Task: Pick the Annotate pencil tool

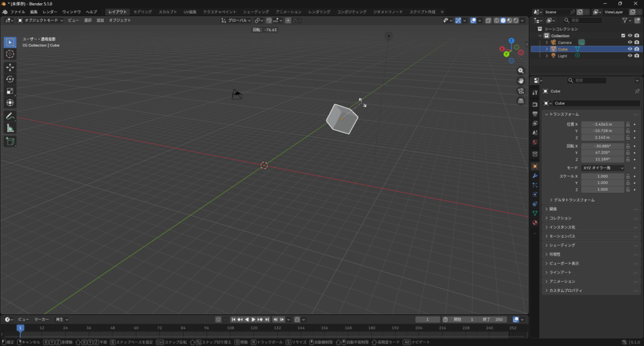Action: [x=10, y=116]
